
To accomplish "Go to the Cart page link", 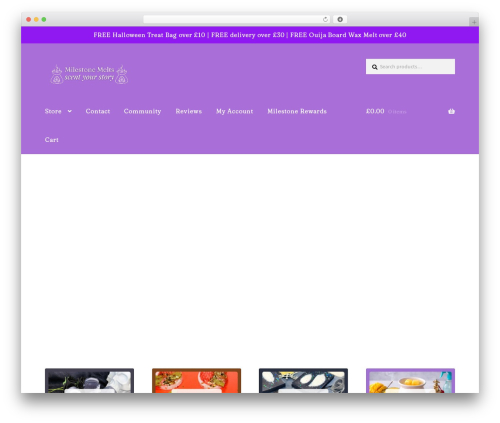I will pyautogui.click(x=52, y=140).
